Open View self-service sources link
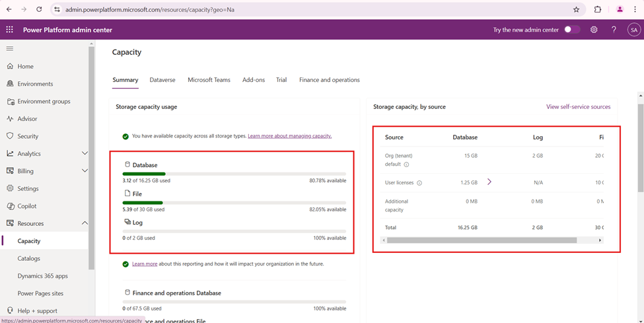The image size is (644, 323). coord(578,106)
